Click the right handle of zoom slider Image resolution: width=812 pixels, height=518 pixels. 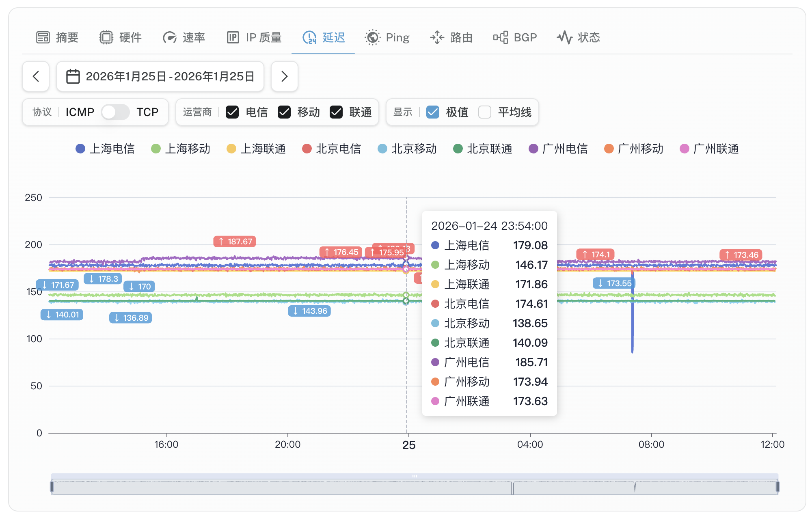click(x=777, y=486)
